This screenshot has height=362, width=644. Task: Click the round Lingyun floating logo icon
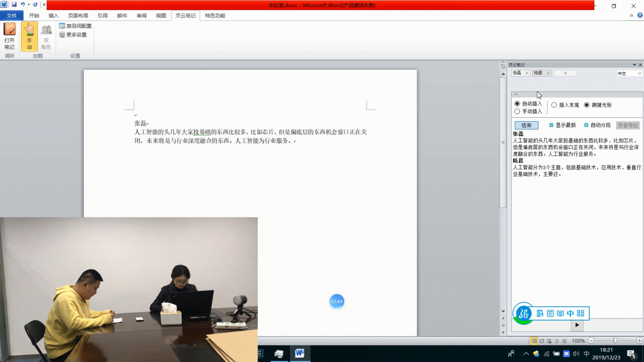click(x=523, y=313)
